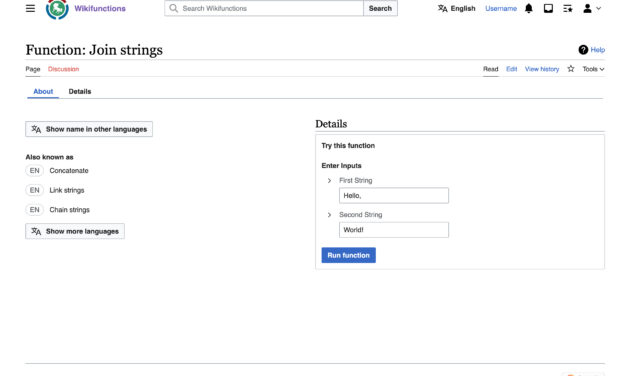This screenshot has height=376, width=627.
Task: Star this page to watch it
Action: click(571, 69)
